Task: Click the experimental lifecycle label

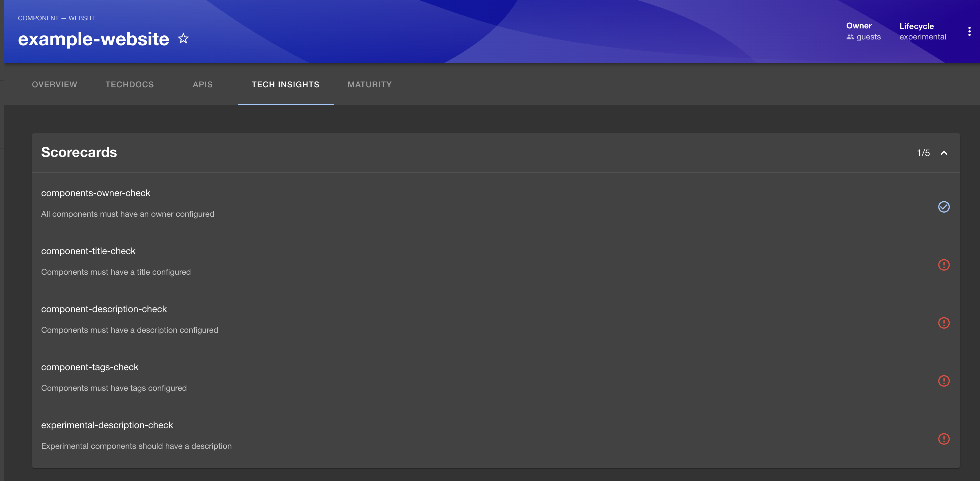Action: pyautogui.click(x=923, y=37)
